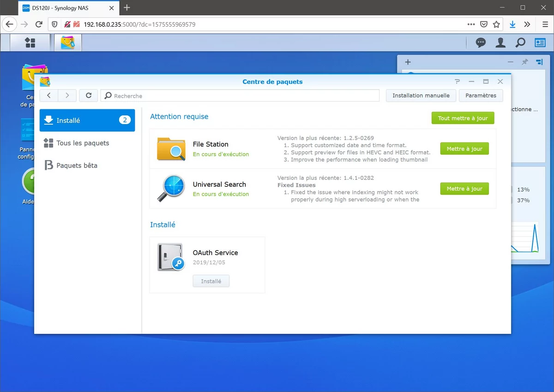The image size is (554, 392).
Task: Select the Package Center taskbar icon
Action: (68, 43)
